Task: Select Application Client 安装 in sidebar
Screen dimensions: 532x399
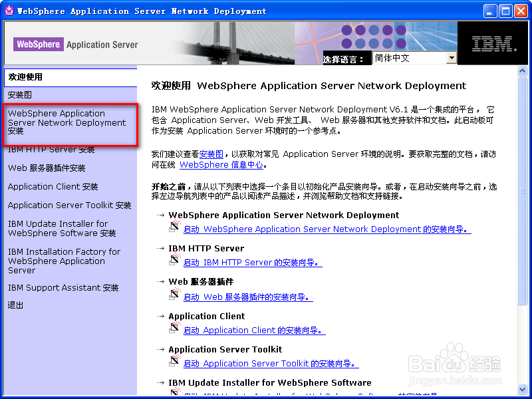Action: tap(53, 187)
